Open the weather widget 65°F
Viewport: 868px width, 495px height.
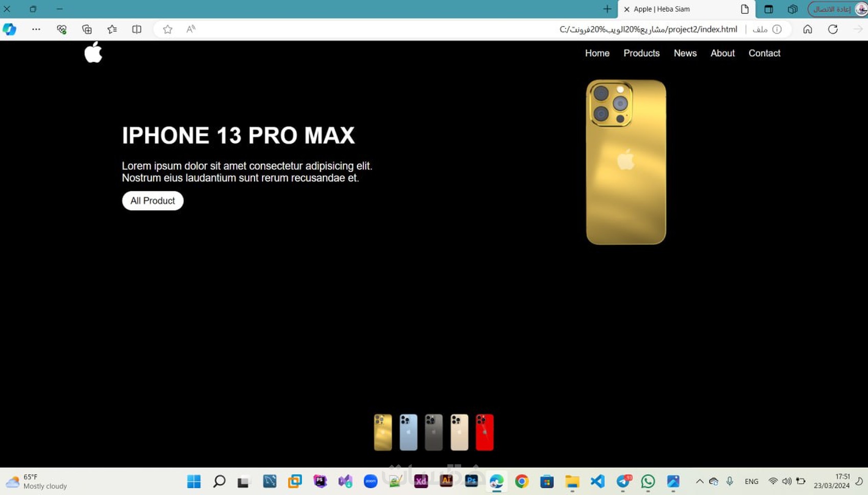[x=36, y=481]
